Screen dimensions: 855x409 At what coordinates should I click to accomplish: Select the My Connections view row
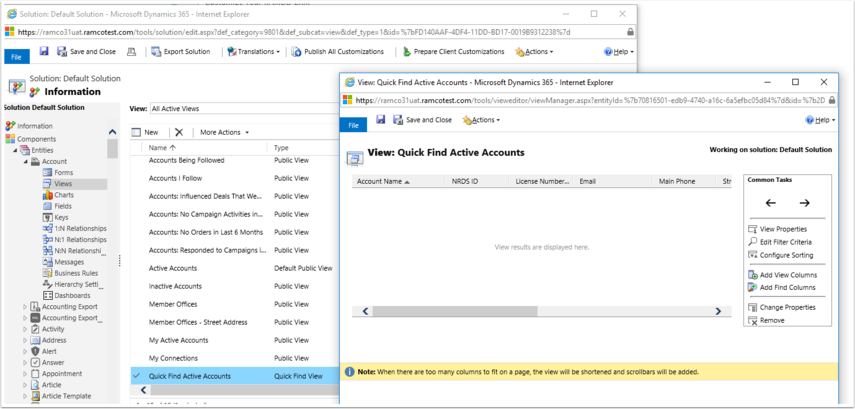[x=235, y=358]
